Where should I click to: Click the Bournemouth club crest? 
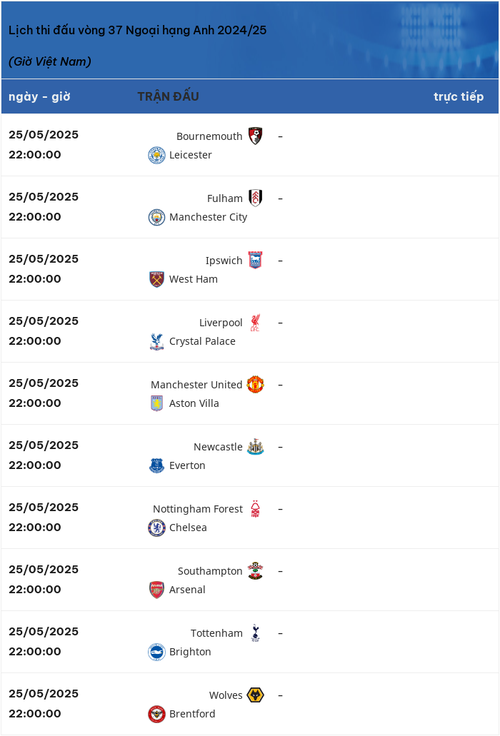255,136
